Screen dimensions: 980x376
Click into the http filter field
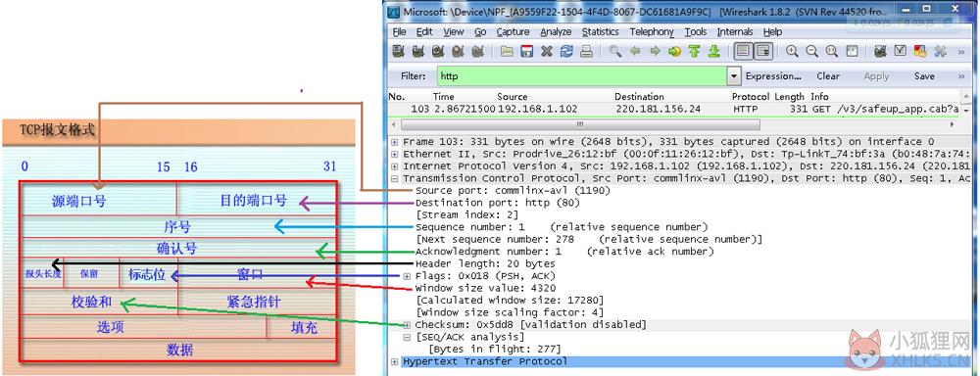(582, 76)
